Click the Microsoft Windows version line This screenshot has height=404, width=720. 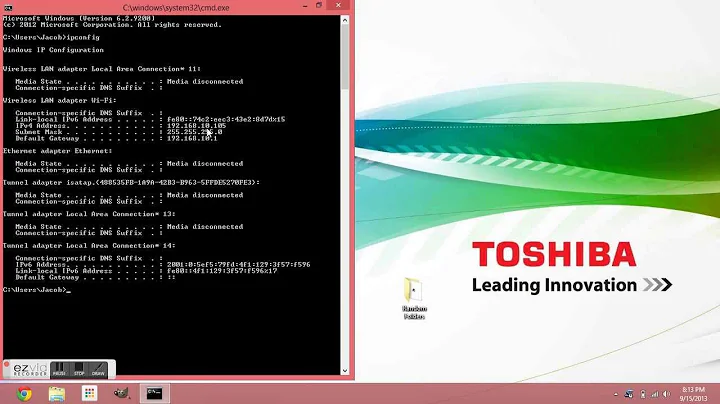pos(79,18)
